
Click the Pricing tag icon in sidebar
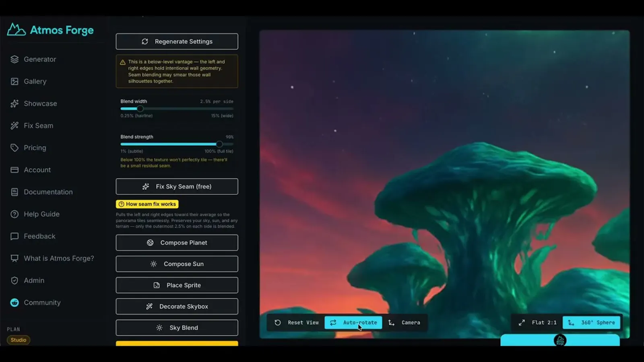pos(14,148)
